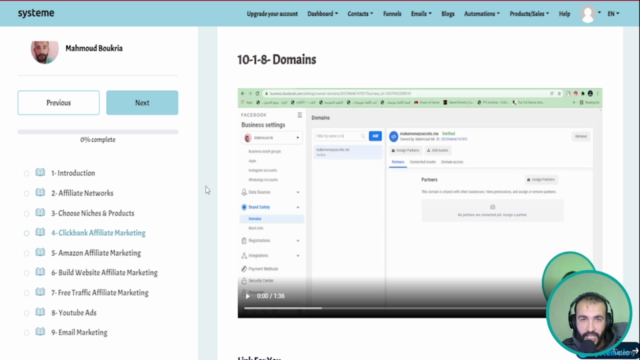This screenshot has width=640, height=360.
Task: Go to Funnels
Action: click(392, 14)
